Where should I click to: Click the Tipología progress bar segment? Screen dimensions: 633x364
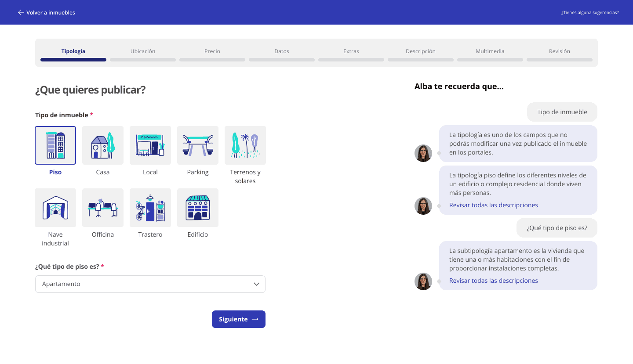(x=73, y=60)
